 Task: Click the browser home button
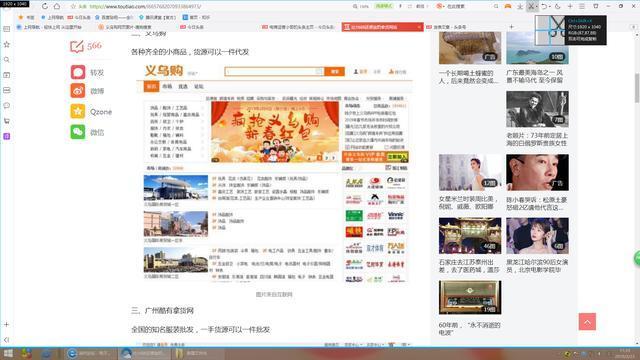point(57,6)
